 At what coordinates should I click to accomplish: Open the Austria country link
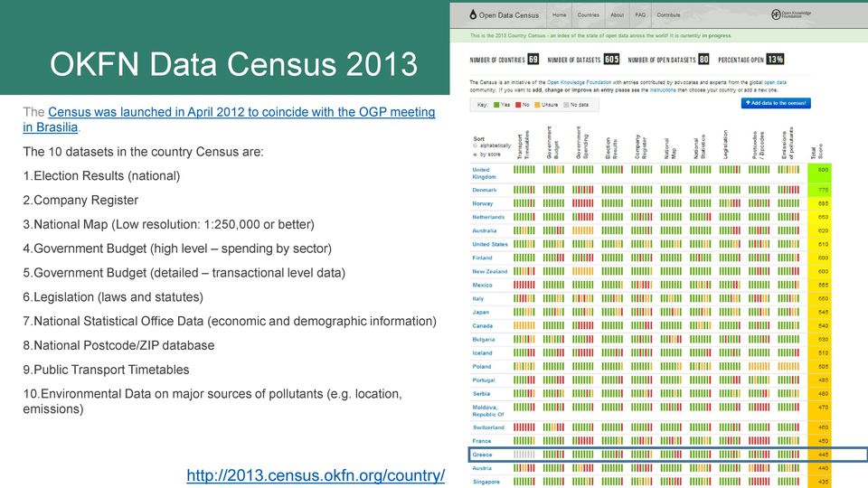pyautogui.click(x=482, y=468)
